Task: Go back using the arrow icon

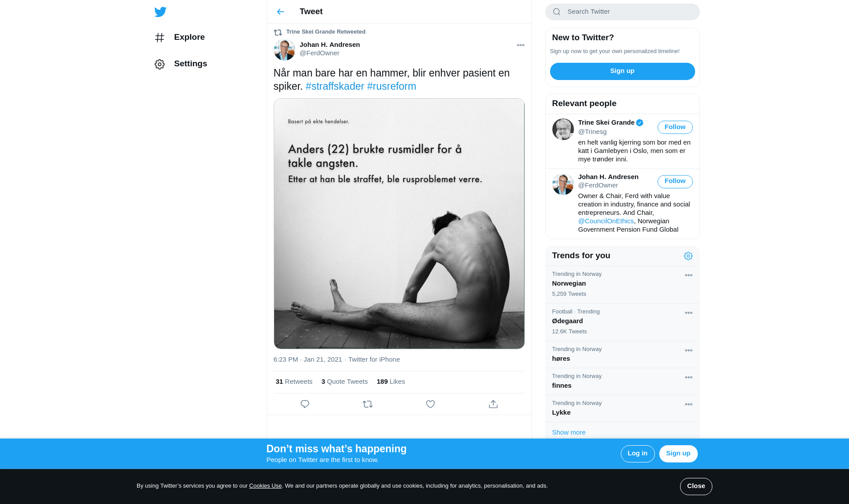Action: [280, 12]
